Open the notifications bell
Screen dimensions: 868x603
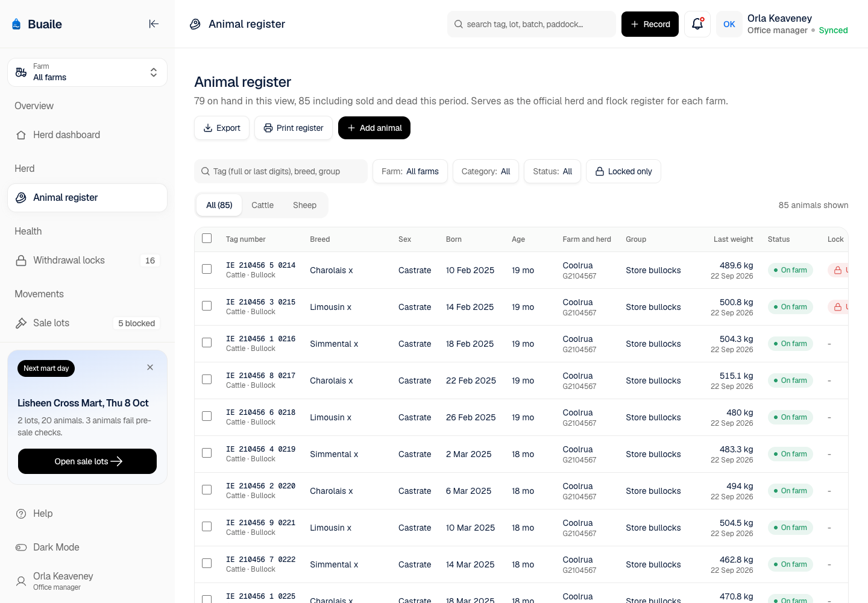[697, 24]
